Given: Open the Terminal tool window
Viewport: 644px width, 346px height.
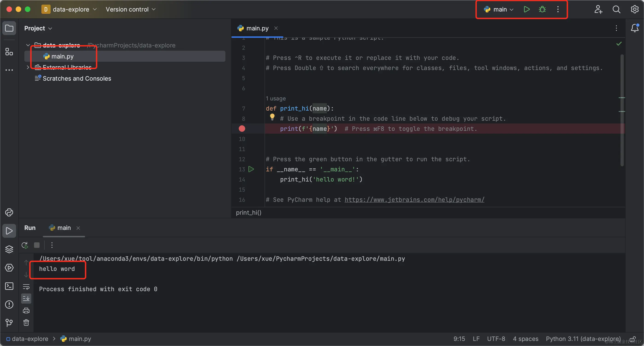Looking at the screenshot, I should click(9, 286).
